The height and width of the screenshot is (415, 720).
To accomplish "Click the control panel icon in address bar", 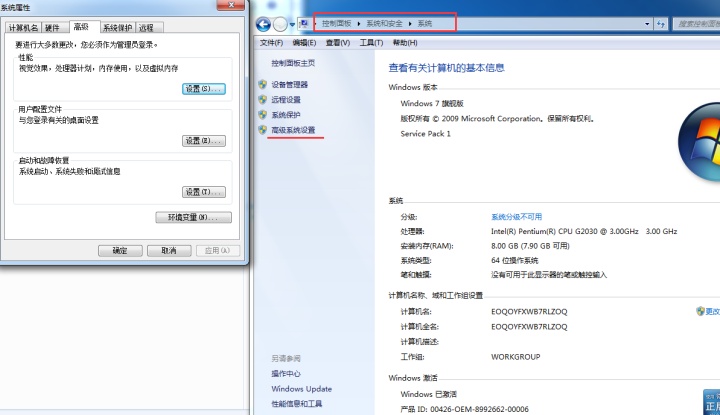I will (304, 24).
